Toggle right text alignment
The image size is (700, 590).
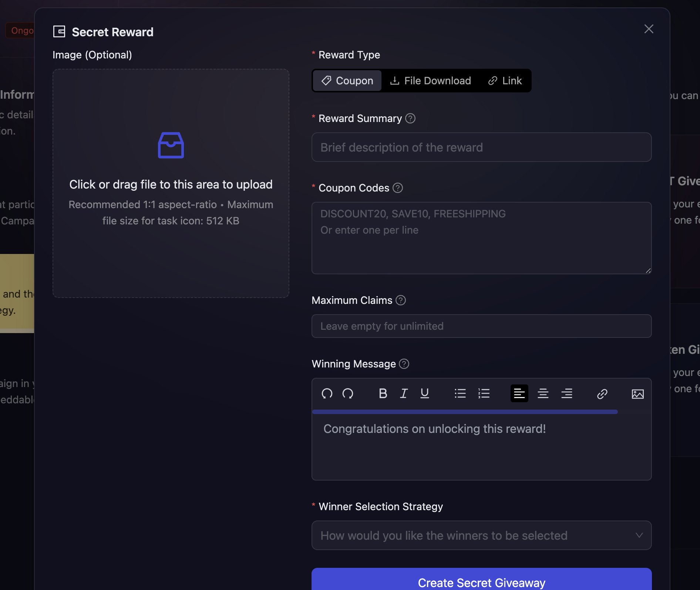coord(567,393)
